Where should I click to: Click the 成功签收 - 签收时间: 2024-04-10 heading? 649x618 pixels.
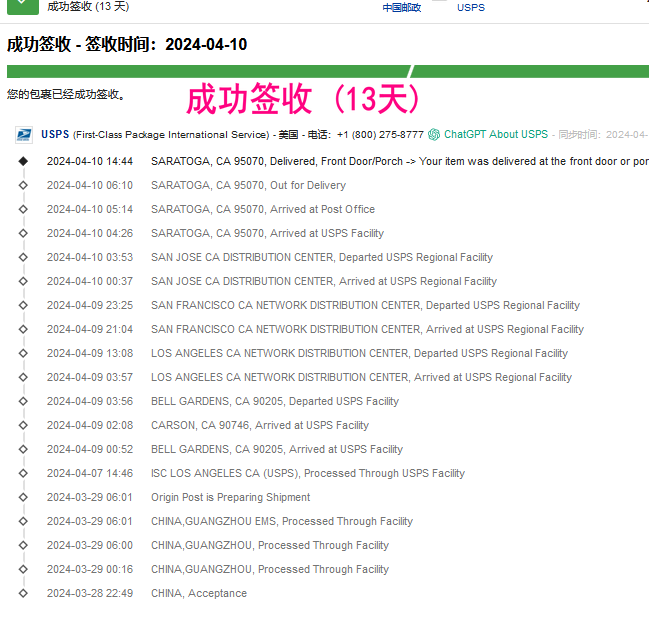tap(127, 44)
